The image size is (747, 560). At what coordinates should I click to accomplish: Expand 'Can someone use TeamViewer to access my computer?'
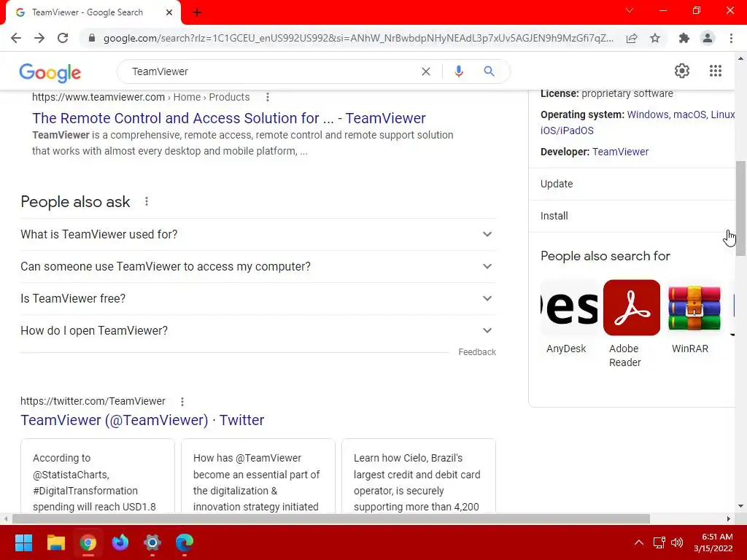(x=258, y=266)
